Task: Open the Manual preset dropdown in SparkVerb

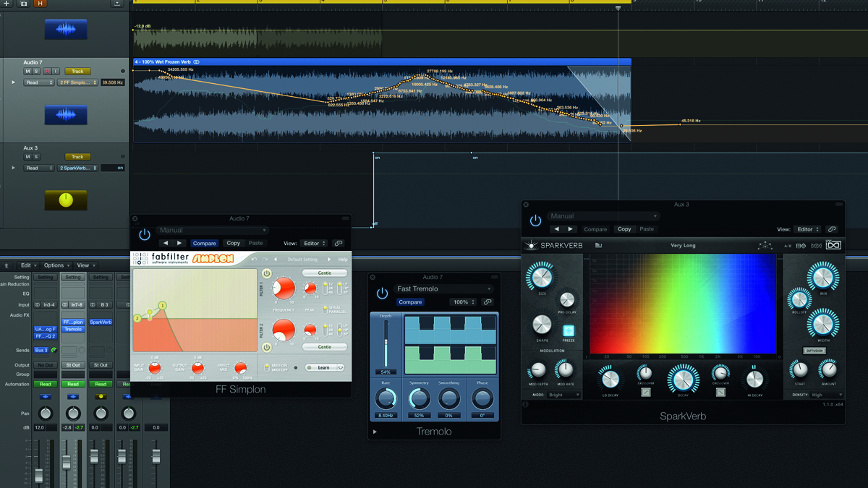Action: click(x=604, y=216)
